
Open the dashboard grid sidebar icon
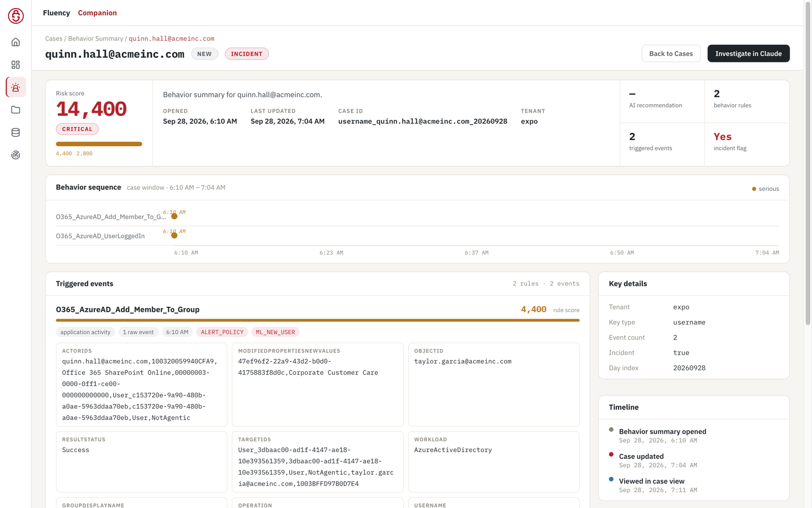pos(16,65)
